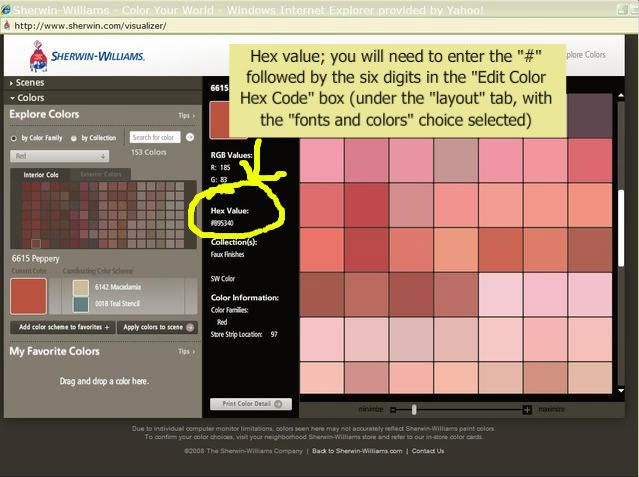The image size is (639, 477).
Task: Click the dark plum swatch near the scrollbar
Action: tap(589, 116)
